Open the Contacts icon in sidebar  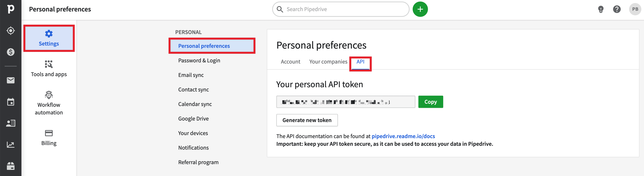click(10, 123)
